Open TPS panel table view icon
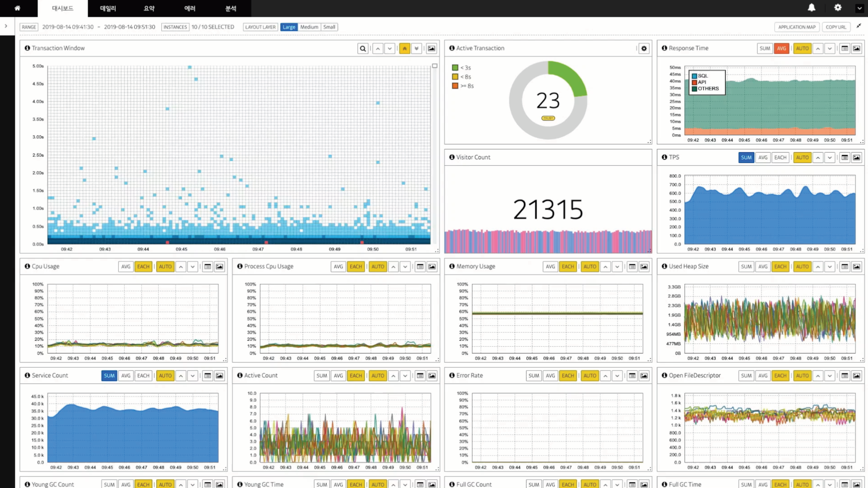The height and width of the screenshot is (488, 868). click(844, 157)
